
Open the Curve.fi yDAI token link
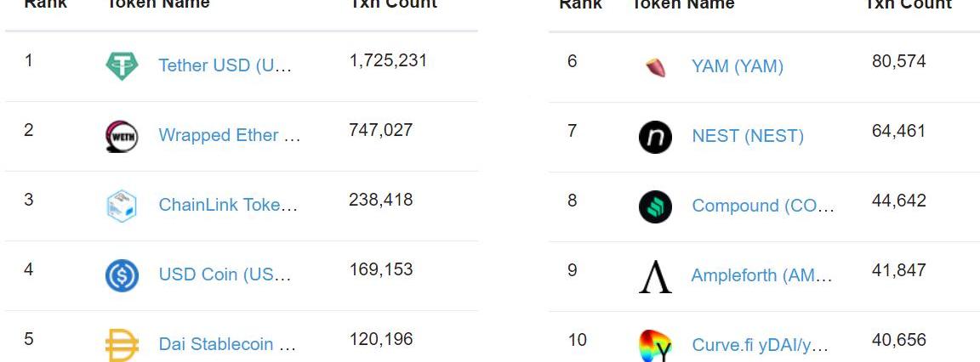pyautogui.click(x=760, y=346)
